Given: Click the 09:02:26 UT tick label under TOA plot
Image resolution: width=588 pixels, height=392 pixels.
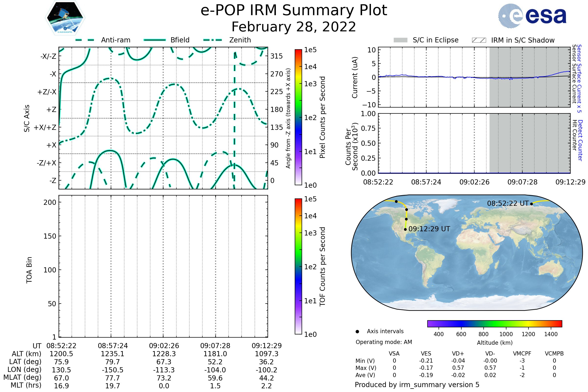Looking at the screenshot, I should (164, 346).
